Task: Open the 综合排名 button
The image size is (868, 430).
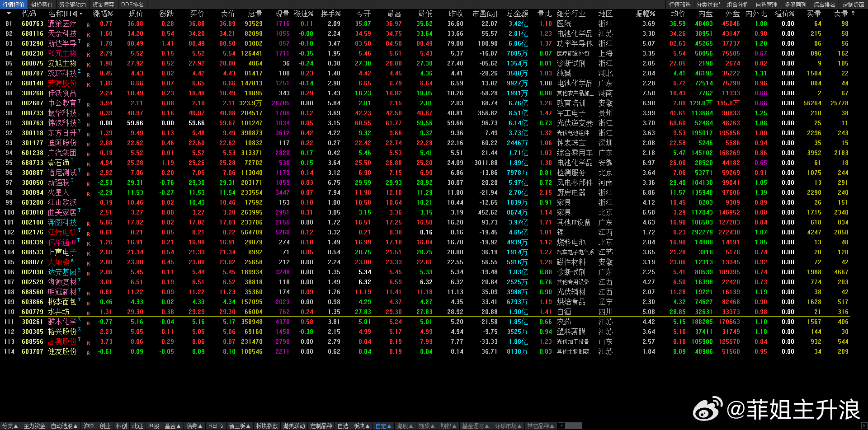Action: point(825,5)
